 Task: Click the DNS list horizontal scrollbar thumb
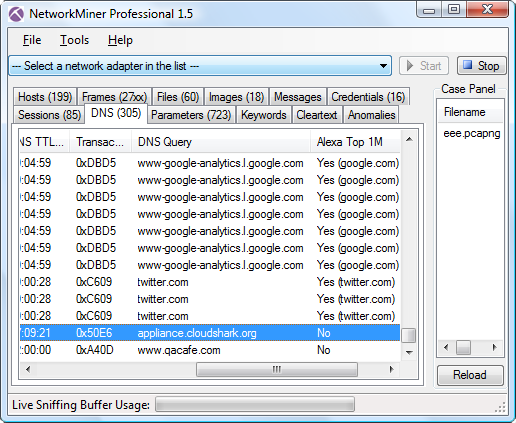click(277, 369)
